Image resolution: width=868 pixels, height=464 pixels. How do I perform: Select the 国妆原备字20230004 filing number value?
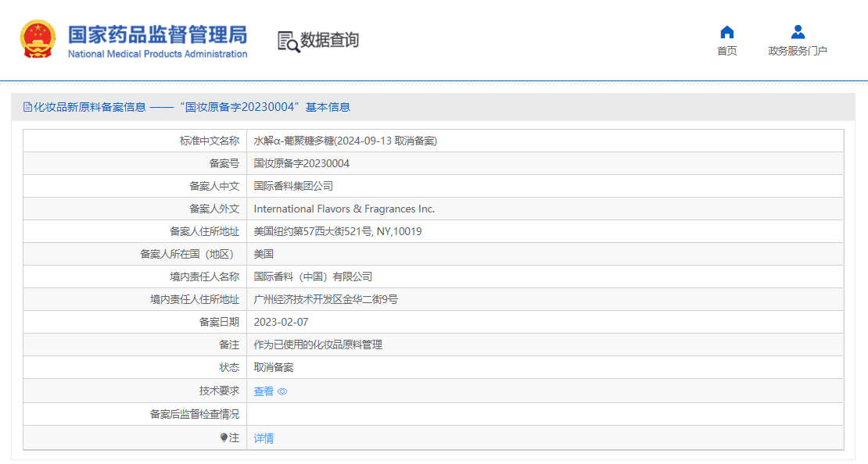click(x=301, y=163)
